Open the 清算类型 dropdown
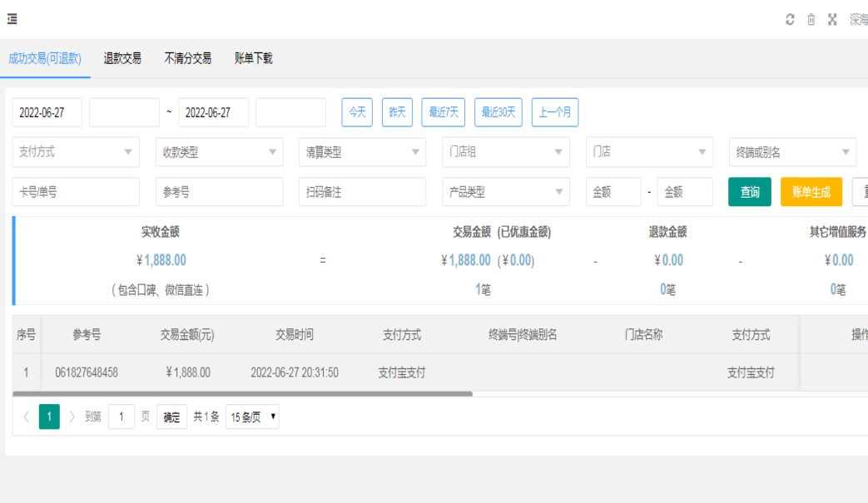The image size is (868, 503). pos(362,152)
